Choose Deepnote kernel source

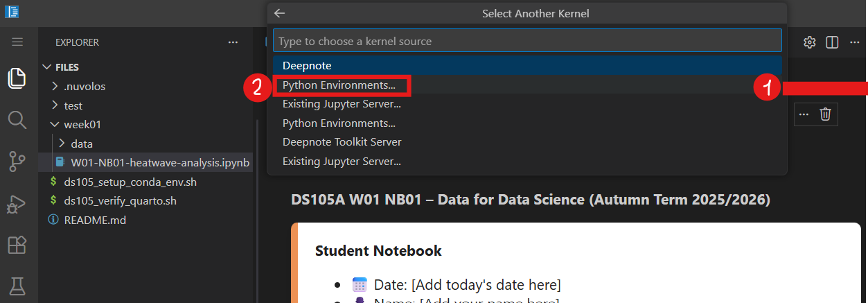coord(307,66)
